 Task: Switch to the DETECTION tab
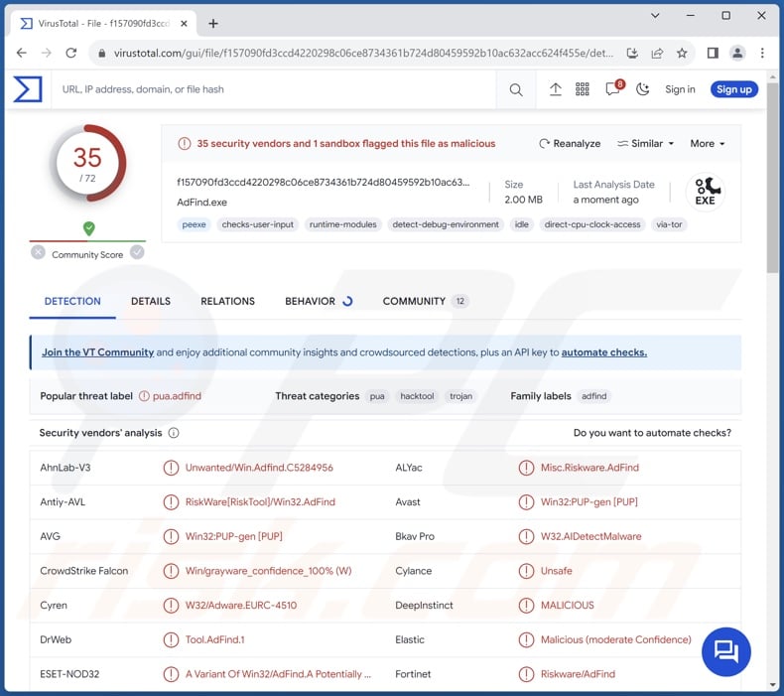(72, 301)
